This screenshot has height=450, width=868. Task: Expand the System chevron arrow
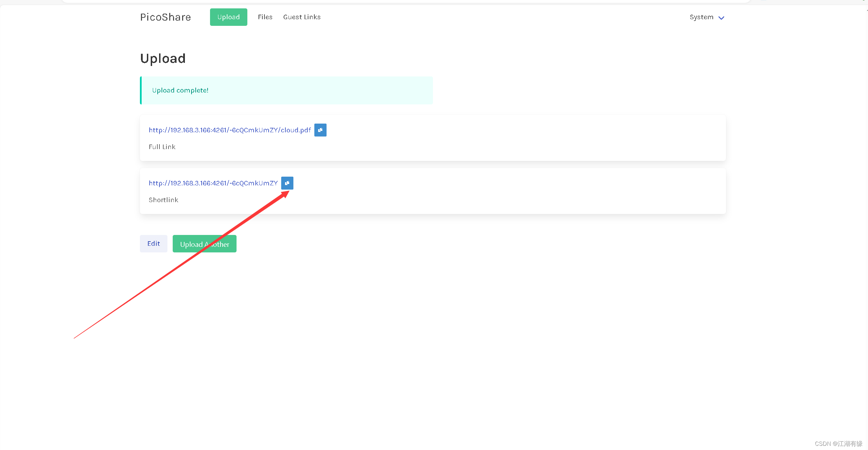tap(721, 18)
